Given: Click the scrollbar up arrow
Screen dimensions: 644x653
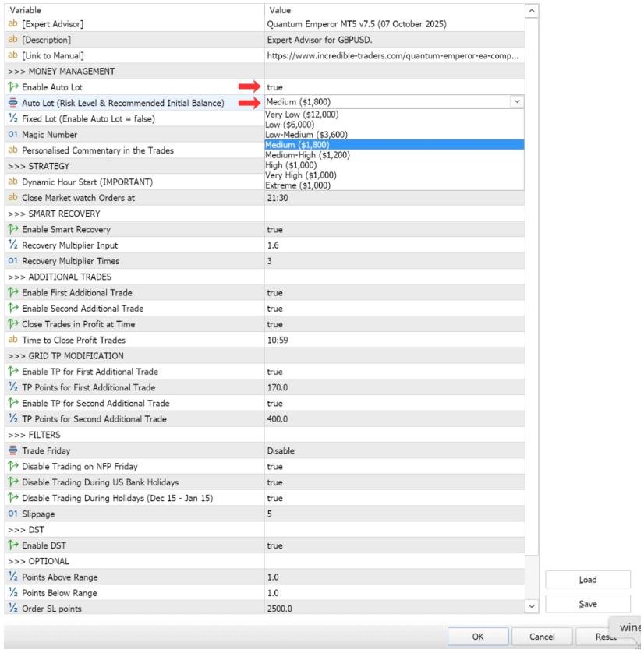Looking at the screenshot, I should tap(532, 11).
